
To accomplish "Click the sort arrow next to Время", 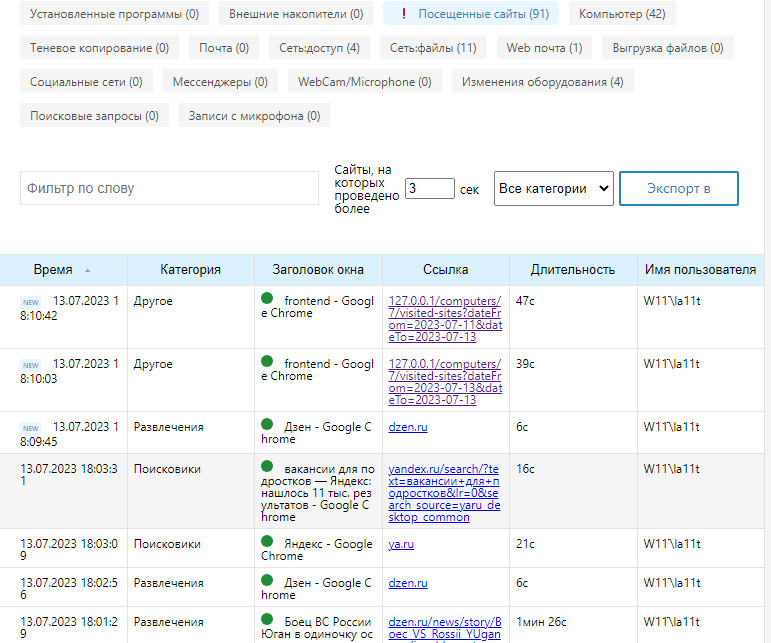I will click(x=88, y=270).
